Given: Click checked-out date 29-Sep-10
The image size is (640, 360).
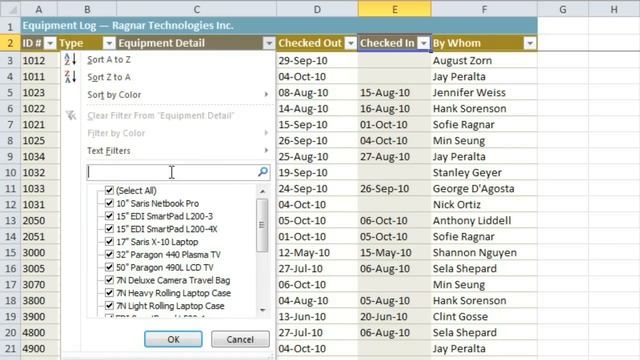Looking at the screenshot, I should pyautogui.click(x=317, y=60).
